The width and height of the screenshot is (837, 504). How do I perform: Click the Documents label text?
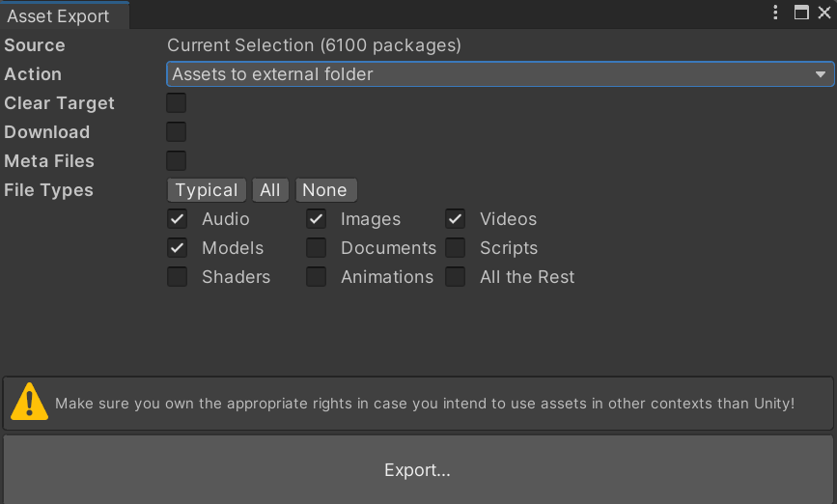[389, 248]
